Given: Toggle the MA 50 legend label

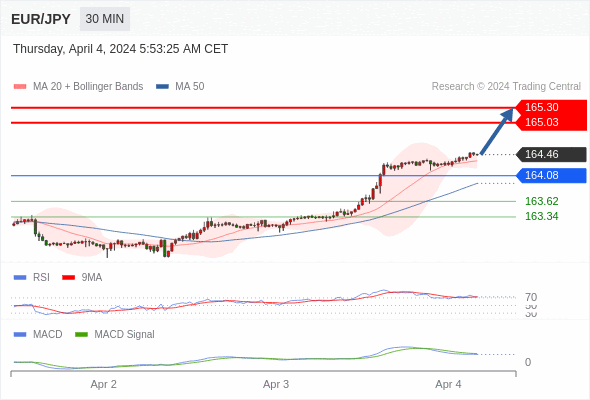Looking at the screenshot, I should (x=190, y=87).
